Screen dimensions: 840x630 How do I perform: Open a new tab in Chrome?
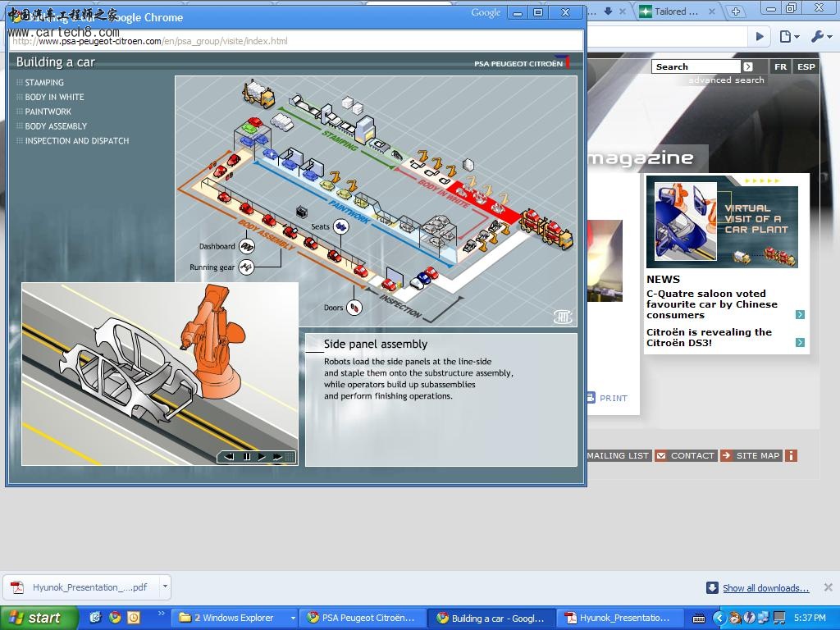click(x=736, y=11)
